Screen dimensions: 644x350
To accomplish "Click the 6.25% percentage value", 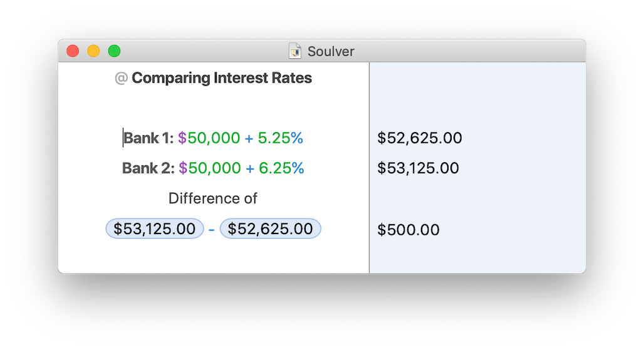I will tap(281, 168).
